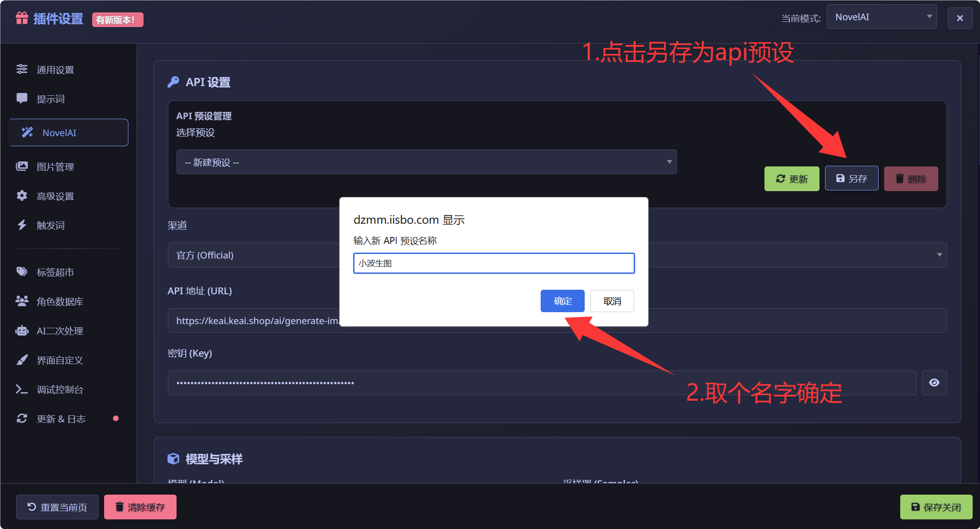Image resolution: width=980 pixels, height=529 pixels.
Task: Open the 选择预设 preset dropdown
Action: click(x=426, y=162)
